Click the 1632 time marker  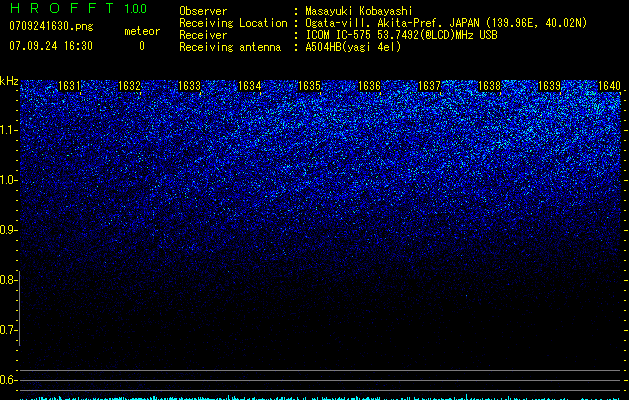(129, 86)
